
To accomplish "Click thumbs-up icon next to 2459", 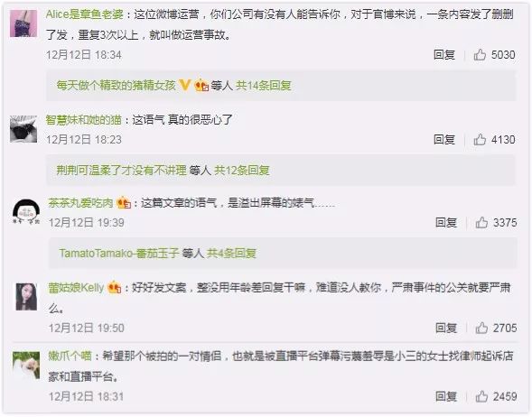I will pos(481,396).
